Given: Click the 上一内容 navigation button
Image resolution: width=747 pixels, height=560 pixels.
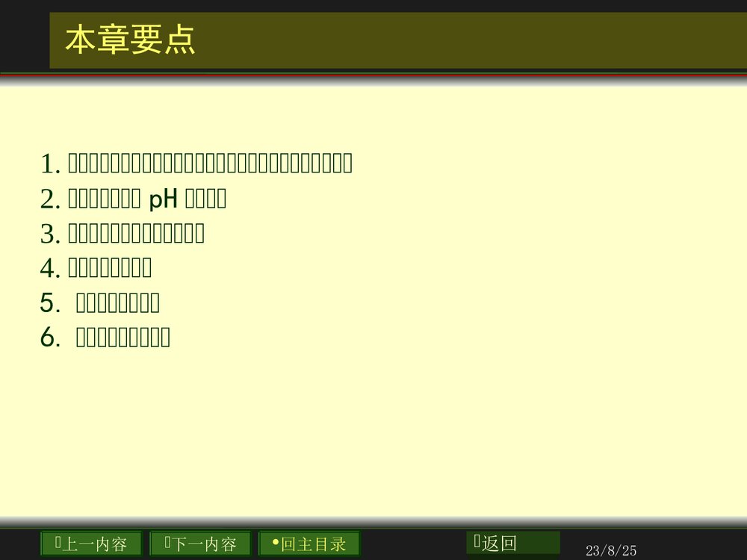Looking at the screenshot, I should point(90,544).
